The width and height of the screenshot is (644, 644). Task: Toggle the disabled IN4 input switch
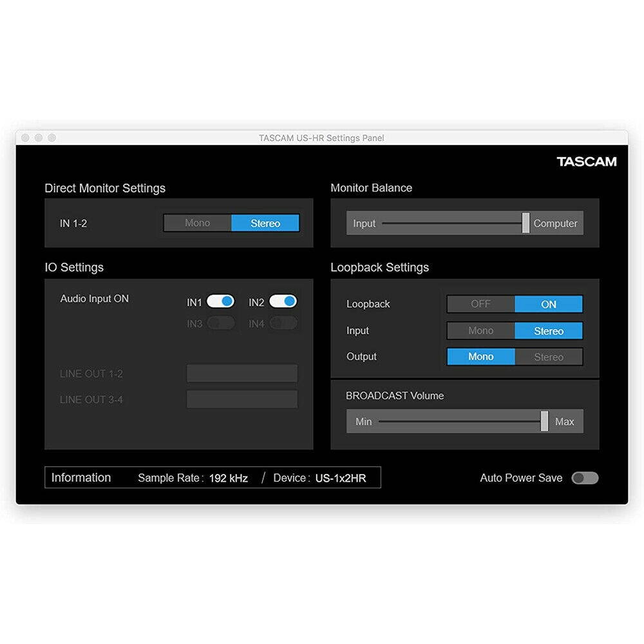(283, 323)
